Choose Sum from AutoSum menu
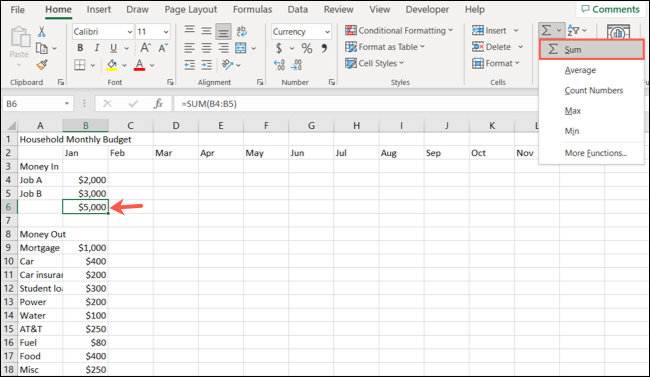650x377 pixels. [592, 50]
